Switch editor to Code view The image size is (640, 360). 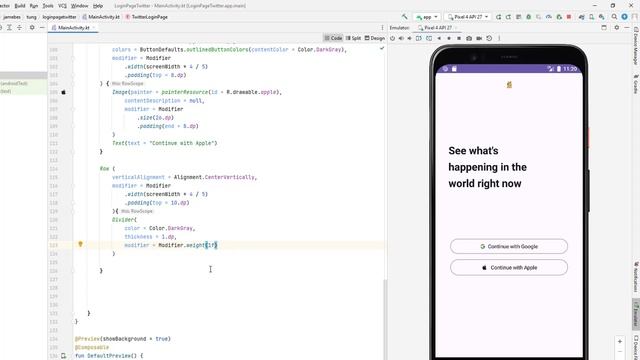click(333, 38)
